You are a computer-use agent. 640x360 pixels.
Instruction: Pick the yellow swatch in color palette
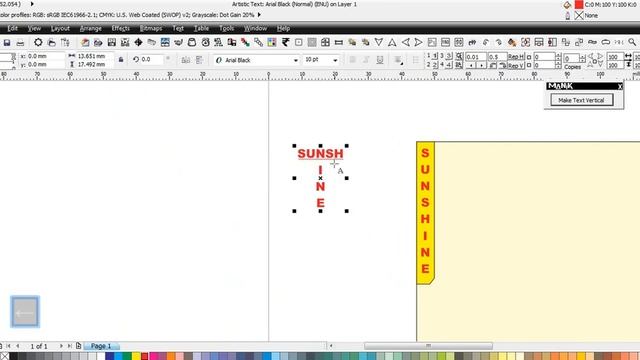coord(136,356)
